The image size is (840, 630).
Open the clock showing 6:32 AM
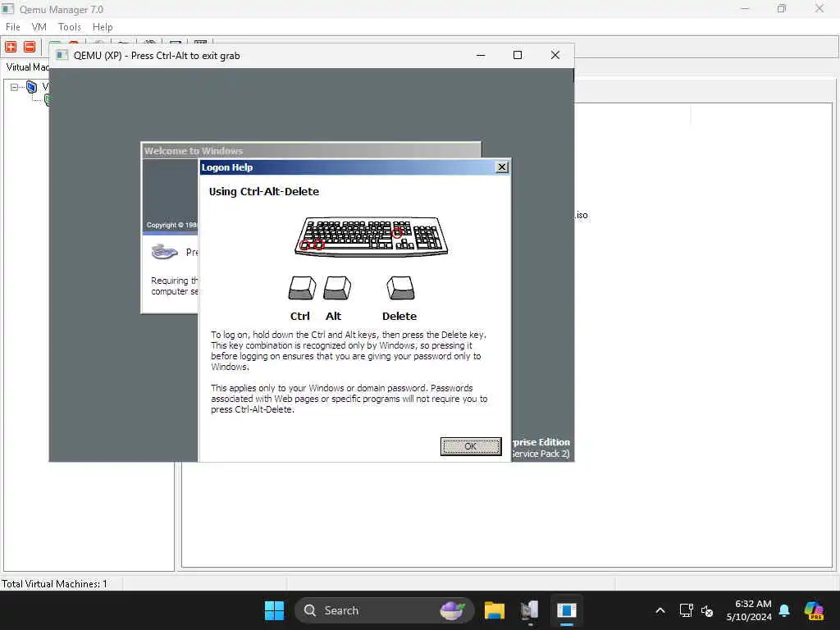[749, 610]
